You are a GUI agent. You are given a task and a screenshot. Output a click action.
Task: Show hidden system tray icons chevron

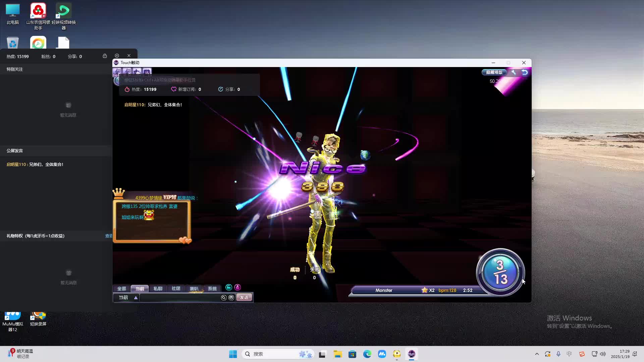(x=537, y=354)
